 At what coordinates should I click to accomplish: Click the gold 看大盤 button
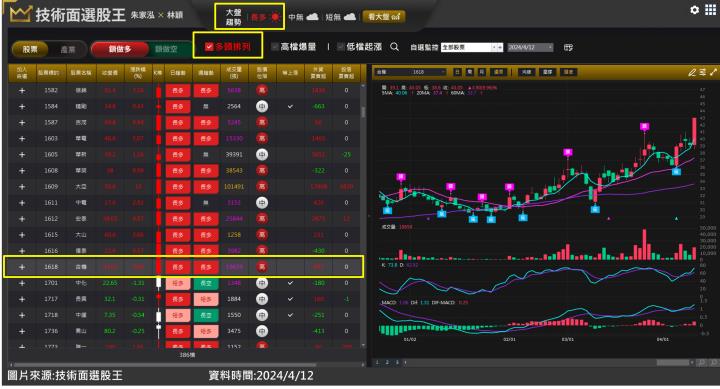(x=384, y=17)
